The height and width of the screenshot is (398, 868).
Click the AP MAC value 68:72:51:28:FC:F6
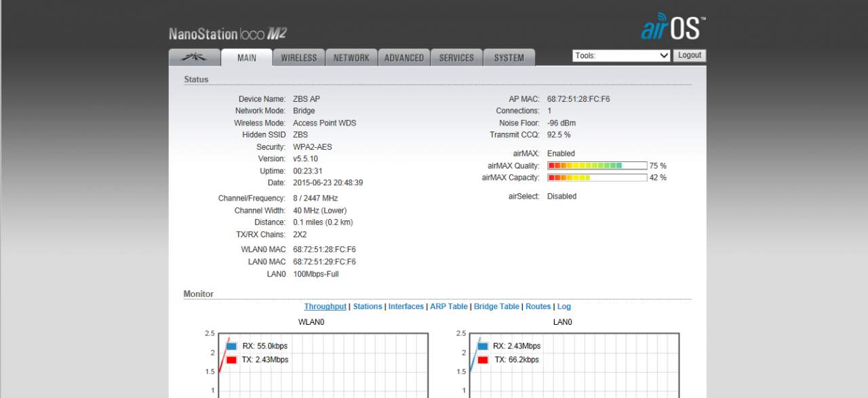(578, 99)
